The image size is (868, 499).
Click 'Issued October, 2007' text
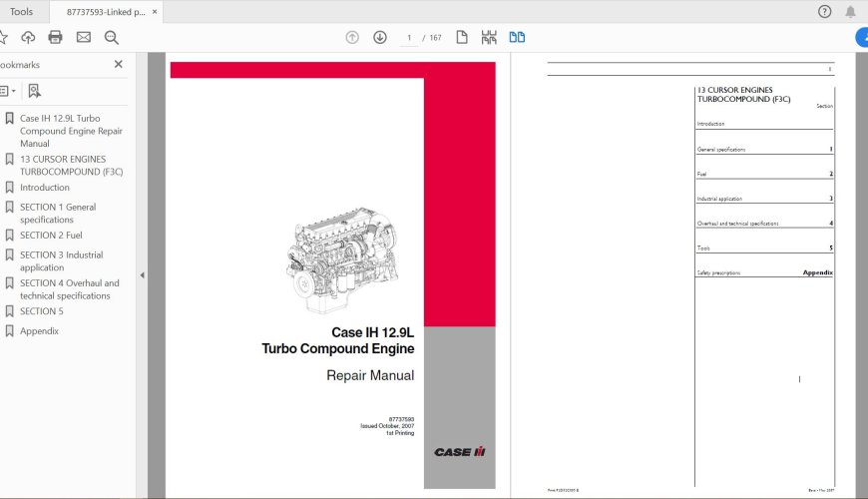click(x=387, y=426)
